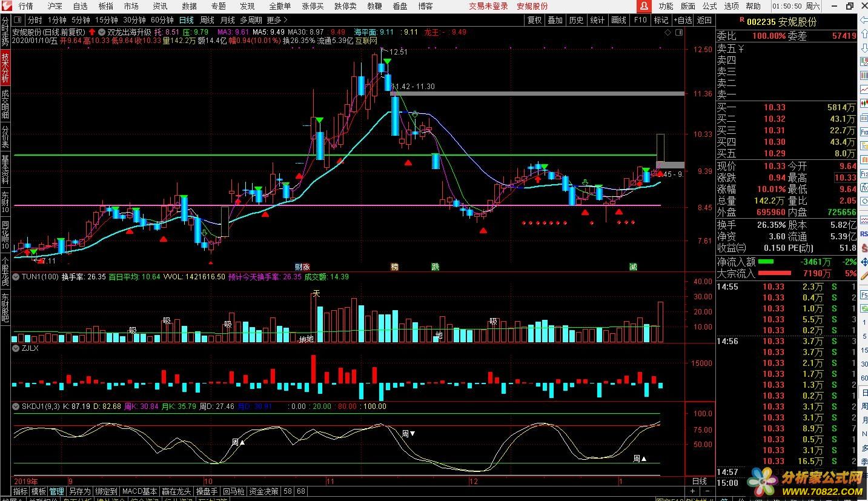868x501 pixels.
Task: Toggle 复权 price adjustment button
Action: point(534,20)
